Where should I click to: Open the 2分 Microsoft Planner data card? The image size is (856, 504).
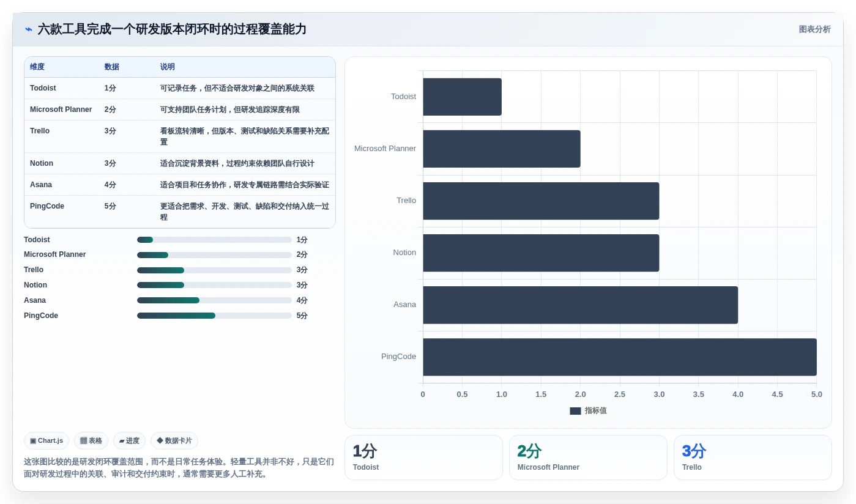tap(588, 458)
